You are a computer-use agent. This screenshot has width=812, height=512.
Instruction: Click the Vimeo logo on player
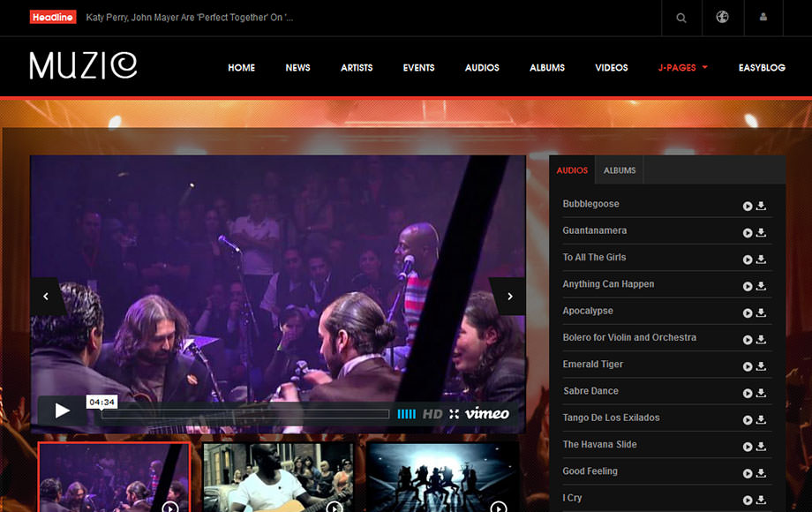point(487,413)
